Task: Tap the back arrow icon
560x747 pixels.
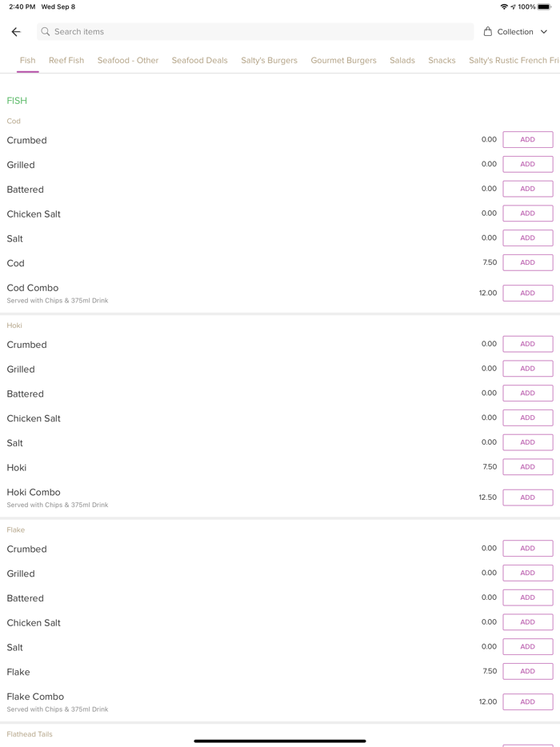Action: coord(16,32)
